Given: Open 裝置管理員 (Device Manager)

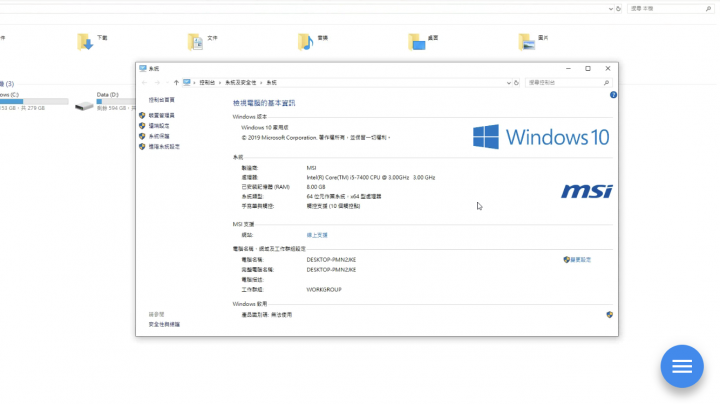Looking at the screenshot, I should pos(162,115).
